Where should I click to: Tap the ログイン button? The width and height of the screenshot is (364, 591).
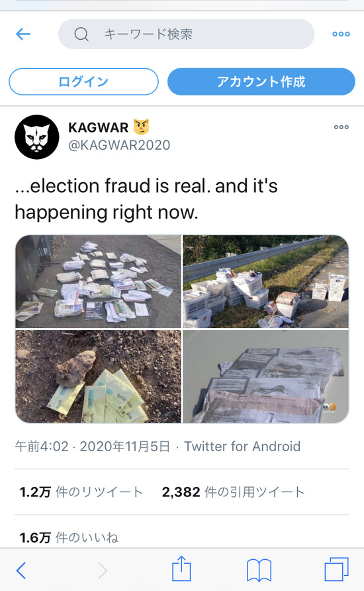pos(83,81)
